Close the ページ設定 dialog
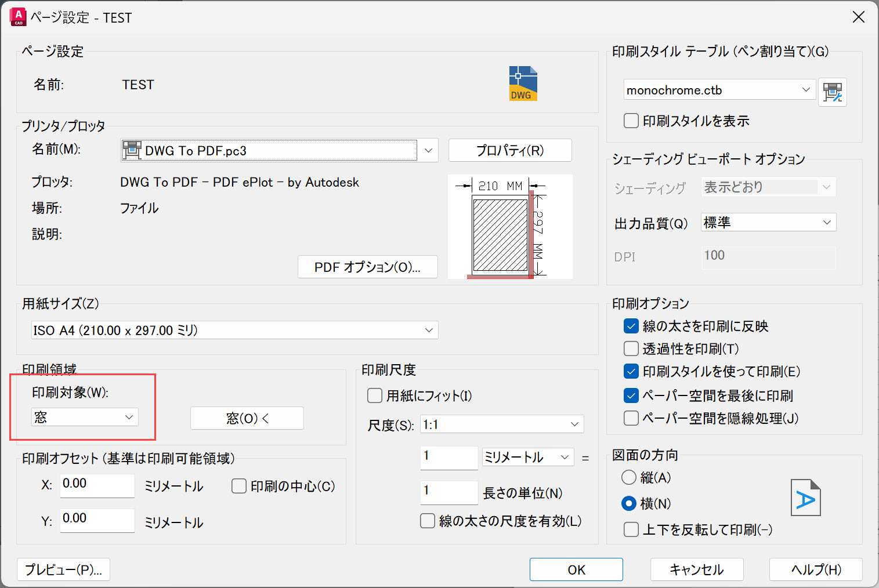 pyautogui.click(x=859, y=17)
